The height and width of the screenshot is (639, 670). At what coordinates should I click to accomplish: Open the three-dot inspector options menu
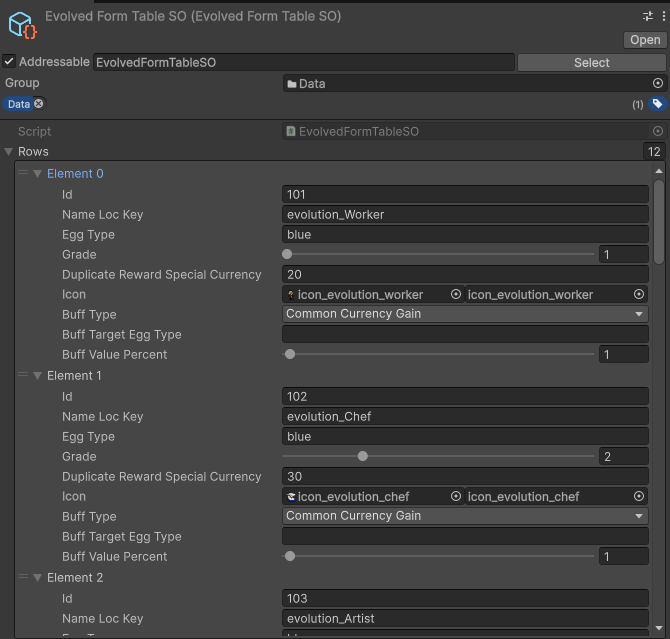pyautogui.click(x=663, y=16)
